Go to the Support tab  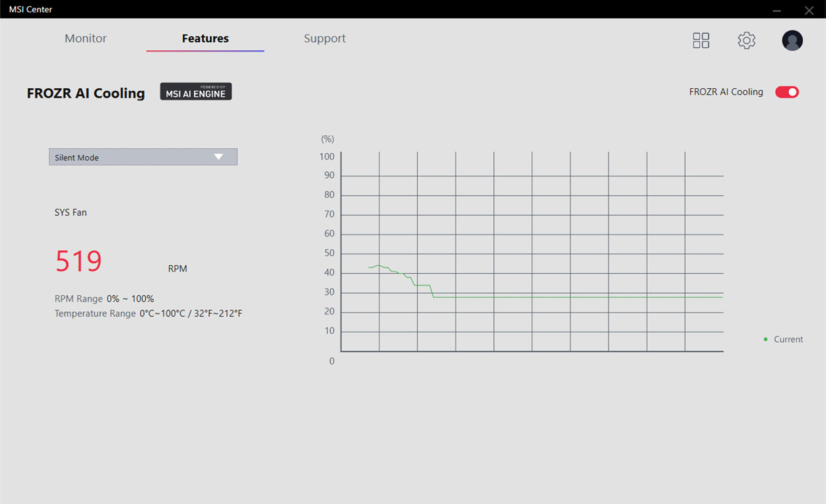[325, 39]
